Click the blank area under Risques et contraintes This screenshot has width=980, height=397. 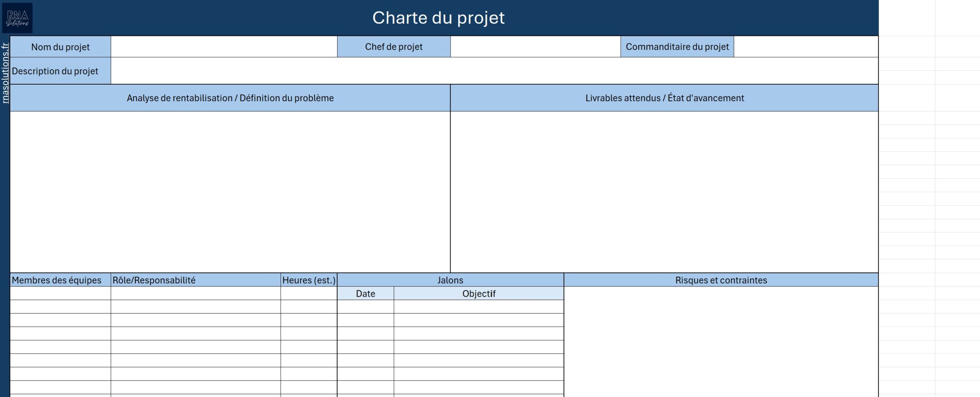pyautogui.click(x=721, y=341)
